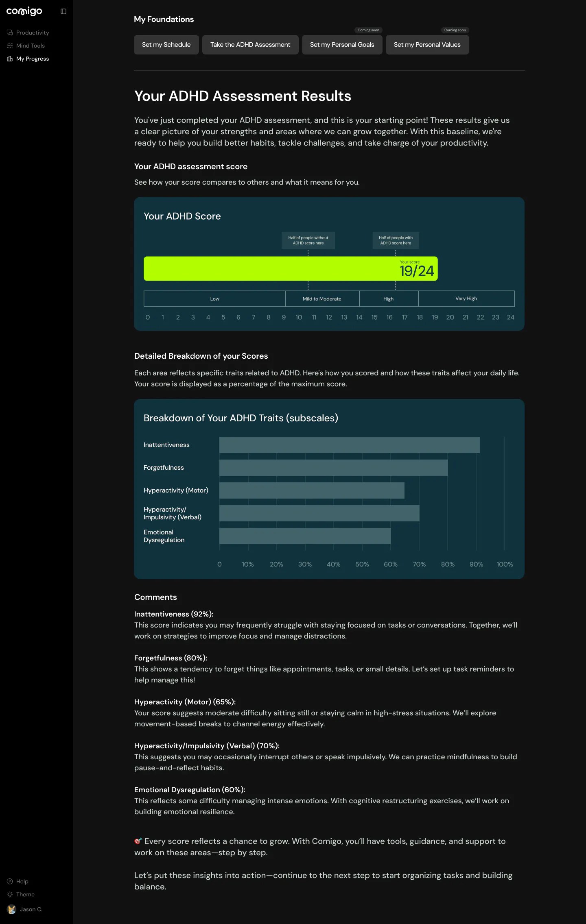The width and height of the screenshot is (586, 924).
Task: Click 'Half of people with ADHD' label
Action: pyautogui.click(x=396, y=240)
